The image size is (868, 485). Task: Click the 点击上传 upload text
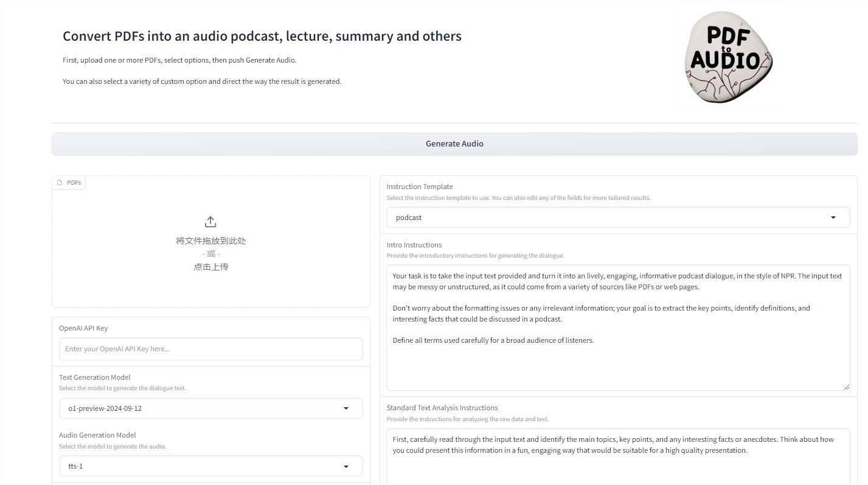pyautogui.click(x=210, y=267)
